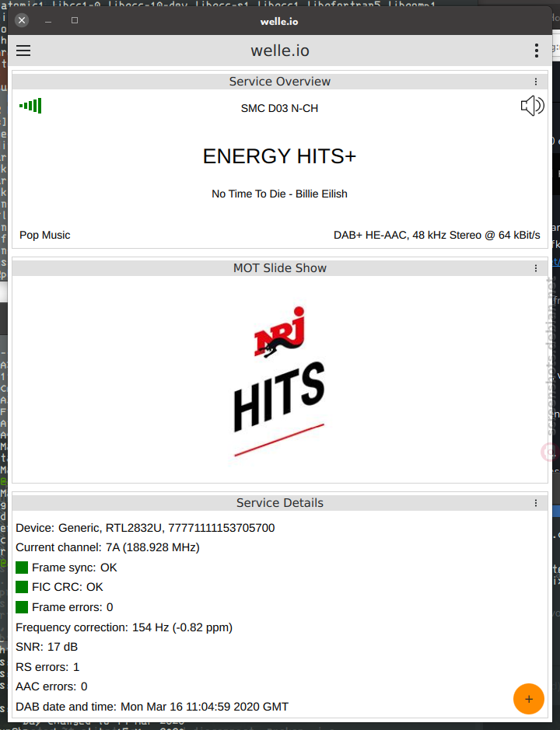This screenshot has width=560, height=730.
Task: Maximize the welle.io window
Action: [75, 20]
